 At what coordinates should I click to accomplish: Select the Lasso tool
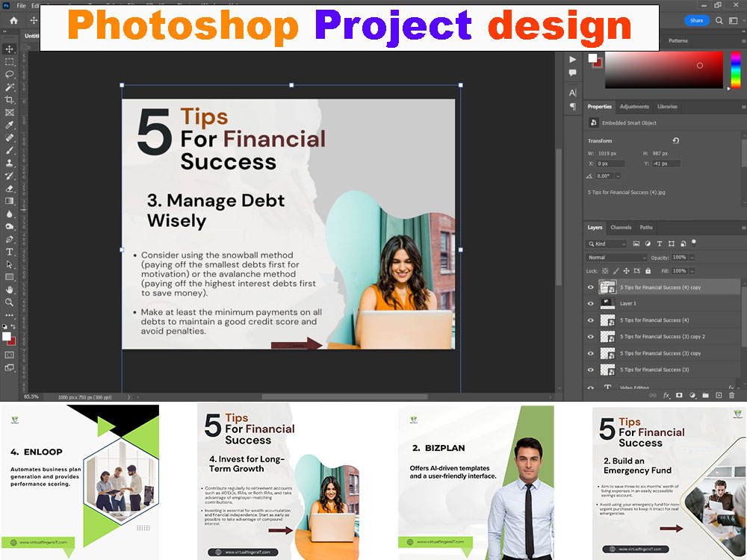coord(9,74)
